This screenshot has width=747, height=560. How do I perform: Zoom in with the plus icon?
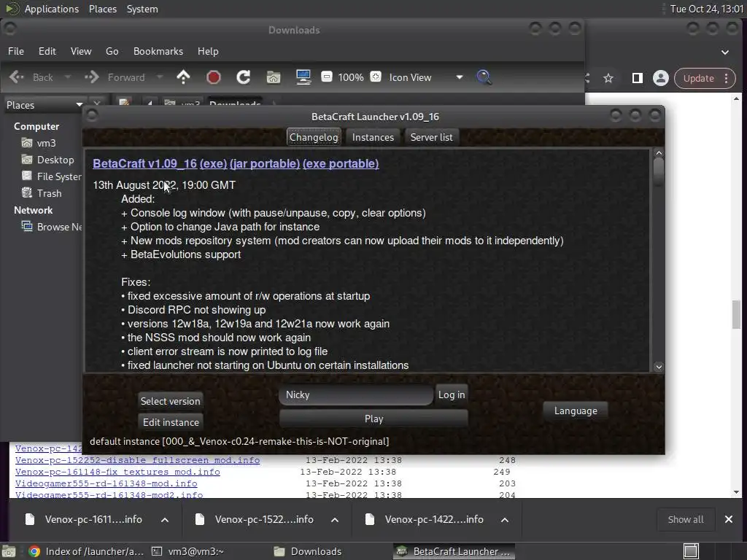coord(376,77)
